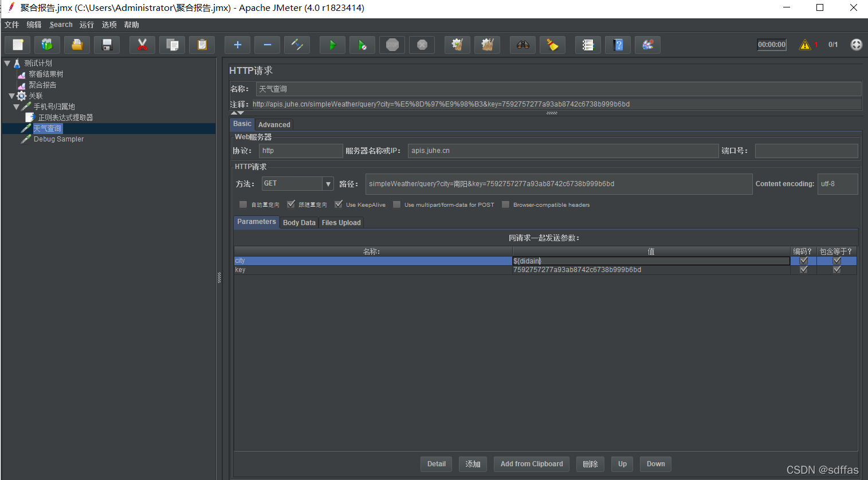
Task: Click the Shutdown test icon
Action: (422, 45)
